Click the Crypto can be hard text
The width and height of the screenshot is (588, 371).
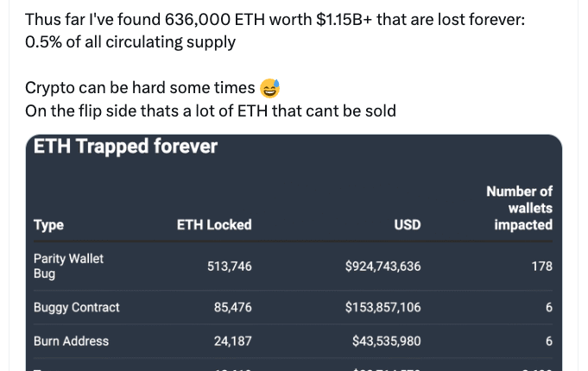click(x=140, y=88)
